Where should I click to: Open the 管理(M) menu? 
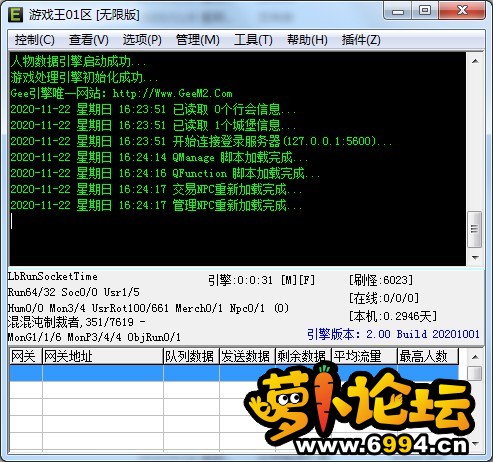pyautogui.click(x=197, y=40)
